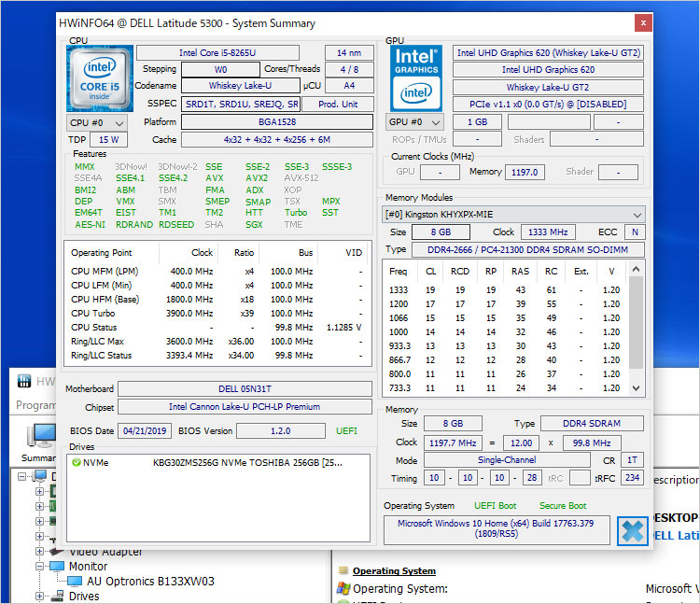Click the 14 nm process field
The height and width of the screenshot is (604, 700).
349,52
